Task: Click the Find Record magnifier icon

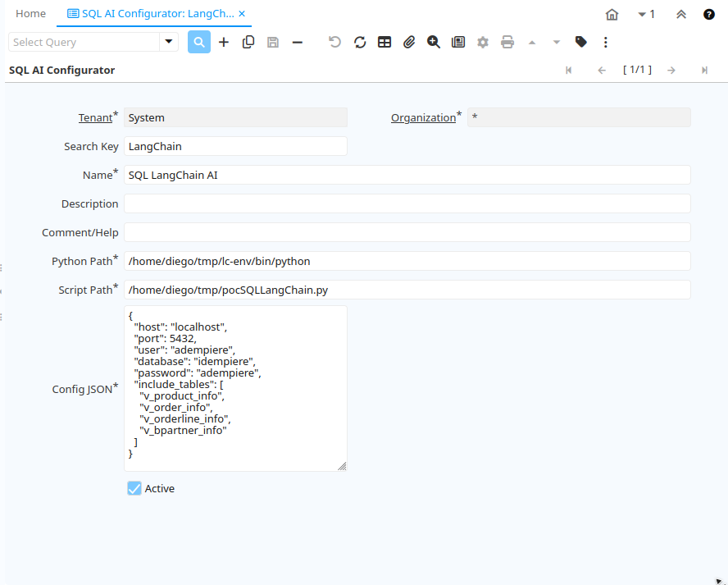Action: pos(199,42)
